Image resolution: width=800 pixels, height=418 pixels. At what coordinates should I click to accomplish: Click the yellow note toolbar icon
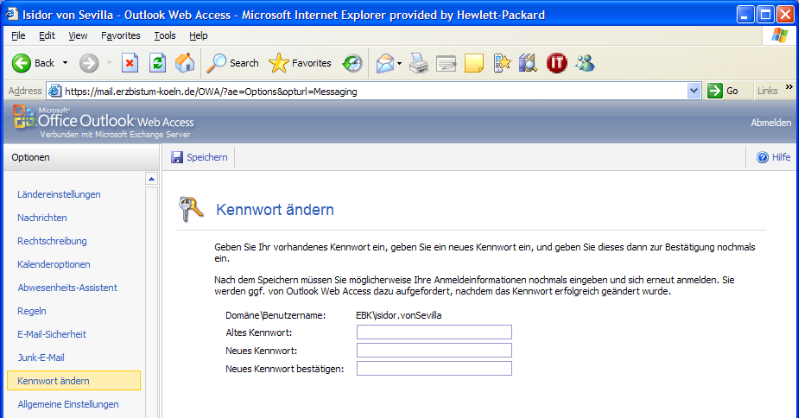[x=474, y=63]
